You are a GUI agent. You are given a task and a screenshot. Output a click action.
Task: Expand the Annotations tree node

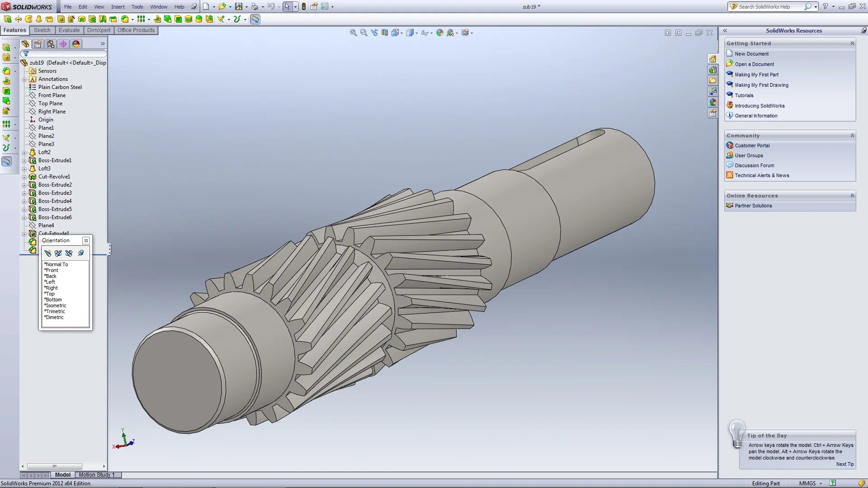[x=24, y=80]
